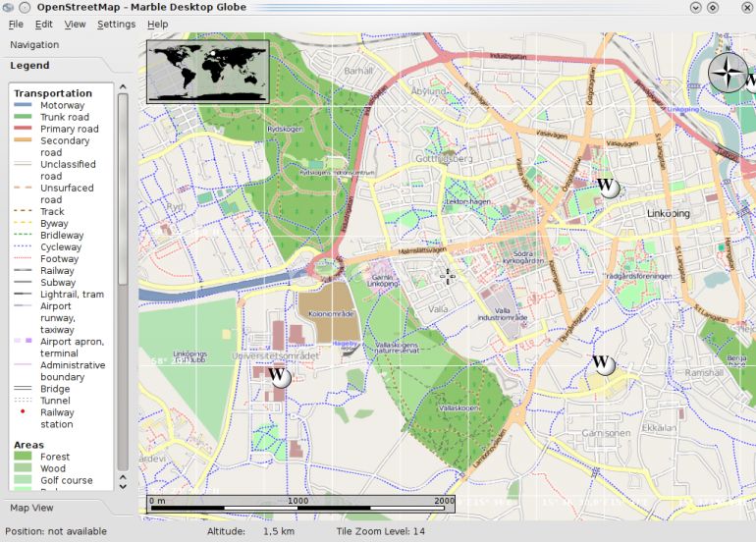
Task: Click the compass rose on the map
Action: (x=728, y=74)
